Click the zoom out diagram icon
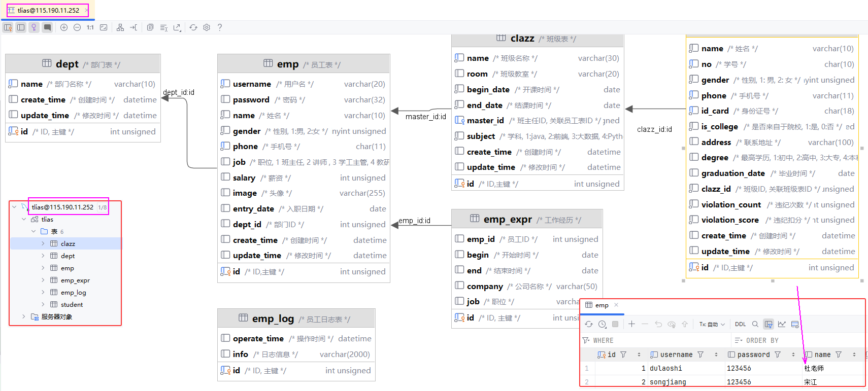The width and height of the screenshot is (868, 391). 77,27
